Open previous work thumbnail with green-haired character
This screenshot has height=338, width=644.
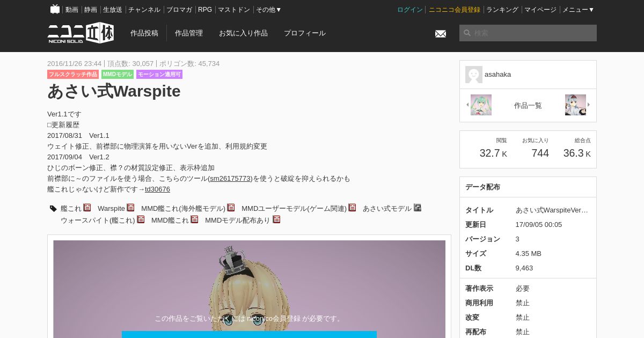pos(481,105)
